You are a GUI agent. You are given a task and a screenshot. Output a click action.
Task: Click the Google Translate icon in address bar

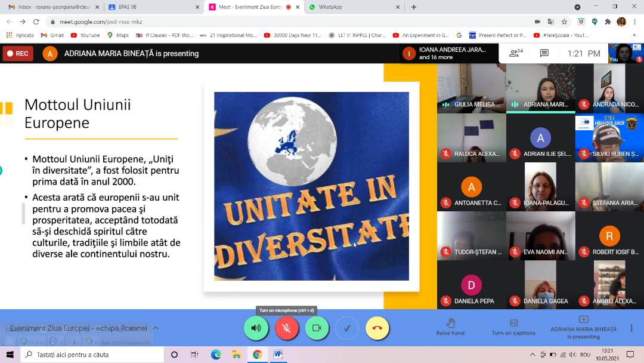point(550,21)
